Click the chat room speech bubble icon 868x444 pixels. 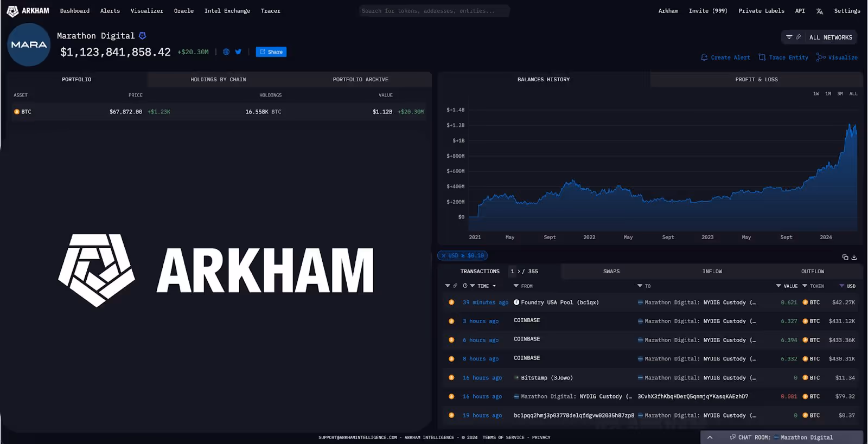point(733,437)
